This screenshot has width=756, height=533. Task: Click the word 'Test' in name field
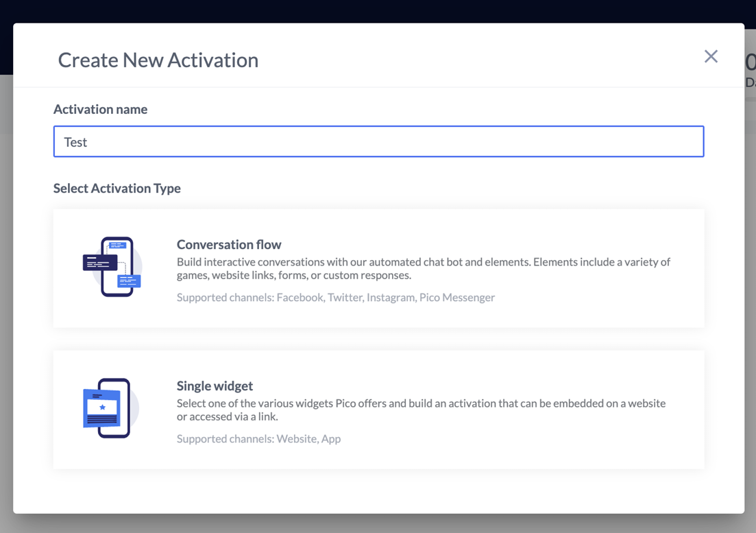[75, 143]
